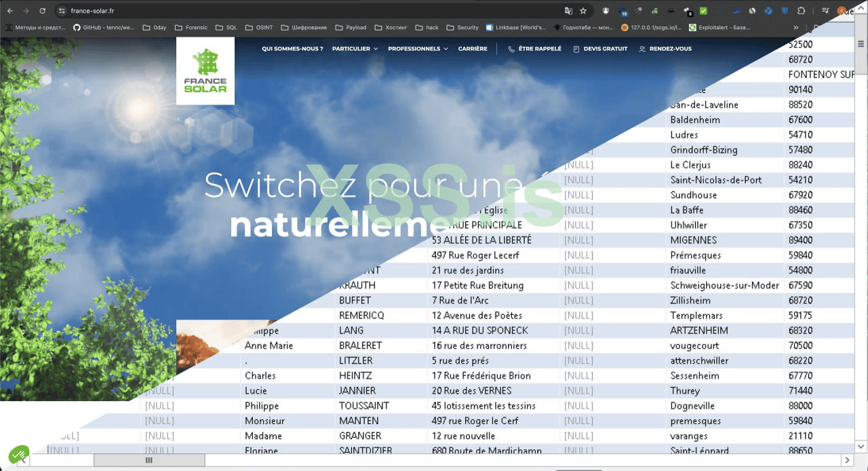
Task: Click the vertical scrollbar down arrow
Action: coord(861,447)
